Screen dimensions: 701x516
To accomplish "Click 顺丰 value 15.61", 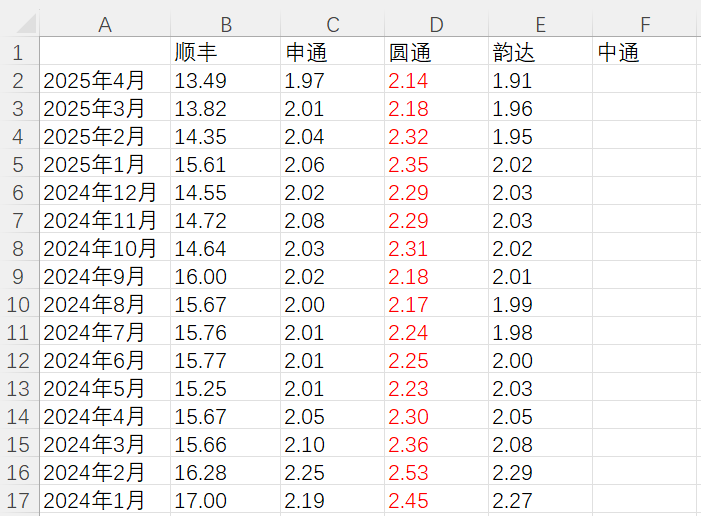I will [226, 165].
